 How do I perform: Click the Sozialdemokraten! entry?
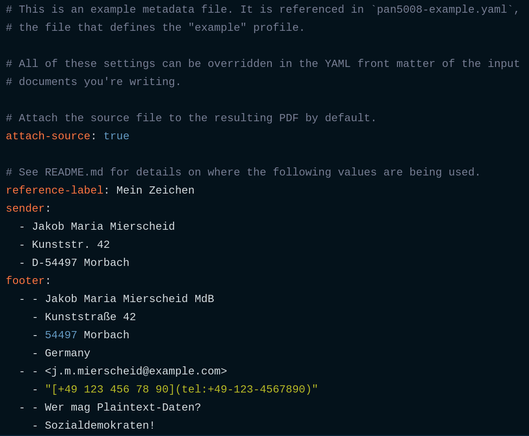pyautogui.click(x=100, y=425)
